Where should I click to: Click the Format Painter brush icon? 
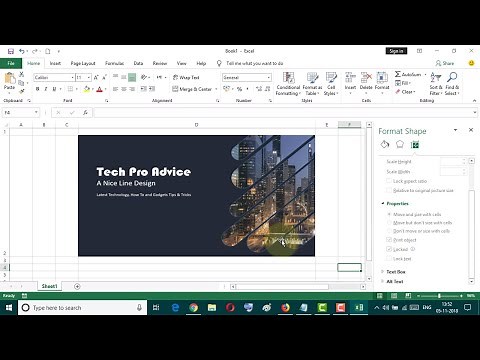click(x=22, y=91)
